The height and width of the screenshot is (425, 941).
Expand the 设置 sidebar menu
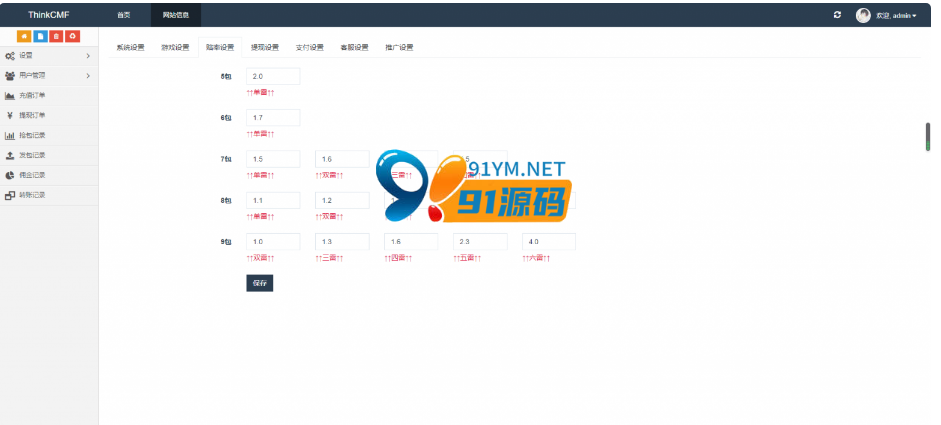pyautogui.click(x=49, y=56)
